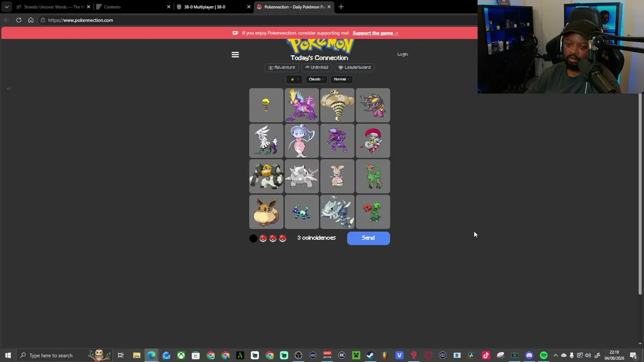Open the Unlimited mode

point(316,67)
